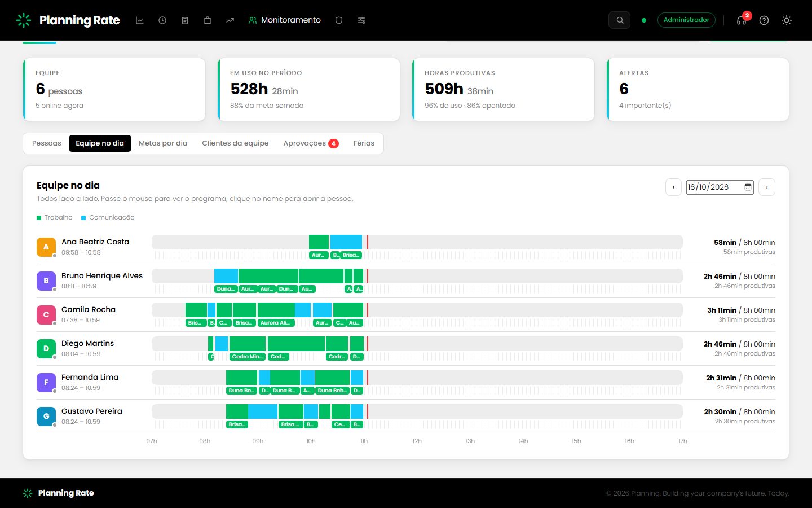The image size is (812, 508).
Task: Open the briefcase icon in navbar
Action: click(x=208, y=20)
